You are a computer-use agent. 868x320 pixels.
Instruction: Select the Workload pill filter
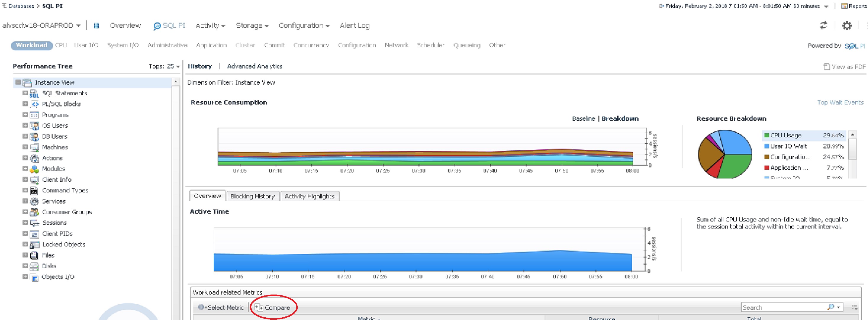click(x=31, y=45)
